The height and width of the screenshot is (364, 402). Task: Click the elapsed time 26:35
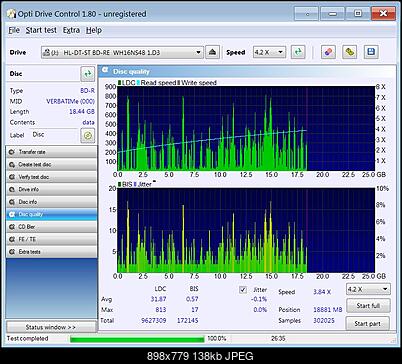tap(278, 339)
